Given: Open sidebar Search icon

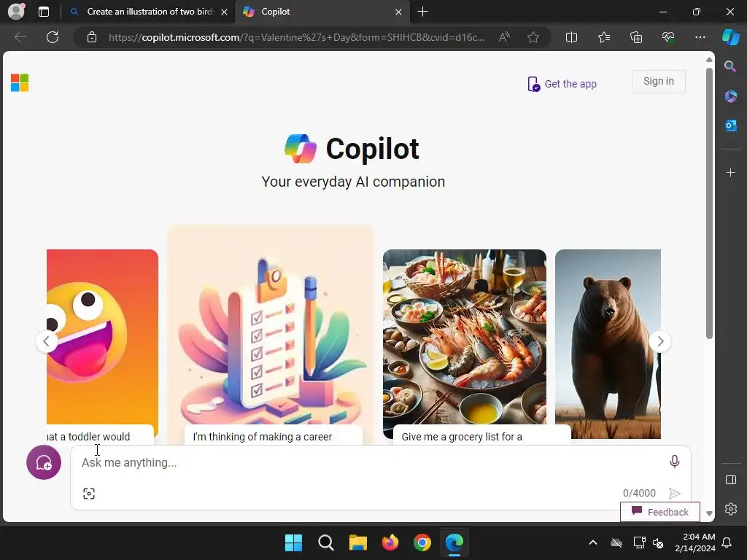Looking at the screenshot, I should click(730, 66).
